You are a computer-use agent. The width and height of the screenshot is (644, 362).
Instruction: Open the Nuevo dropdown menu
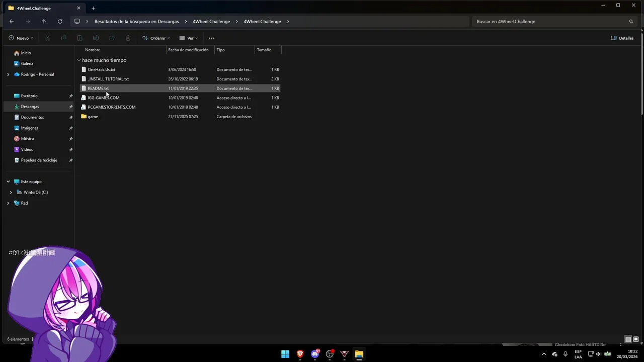[21, 38]
